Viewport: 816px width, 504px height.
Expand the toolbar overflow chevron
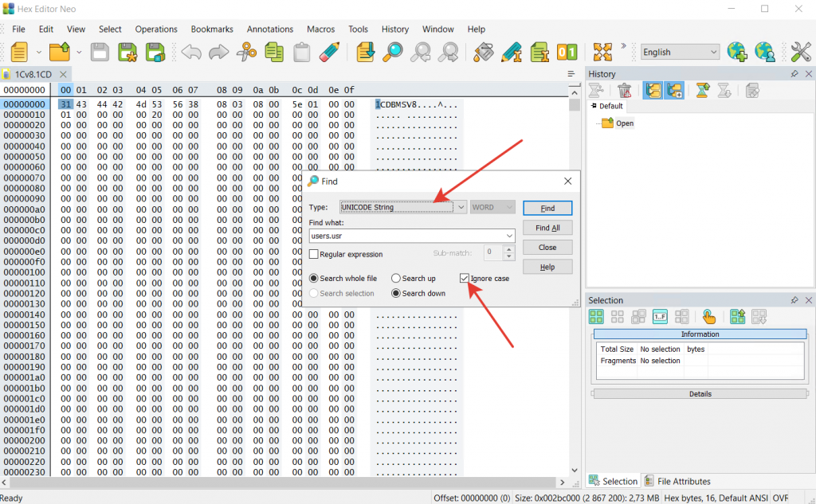(623, 45)
